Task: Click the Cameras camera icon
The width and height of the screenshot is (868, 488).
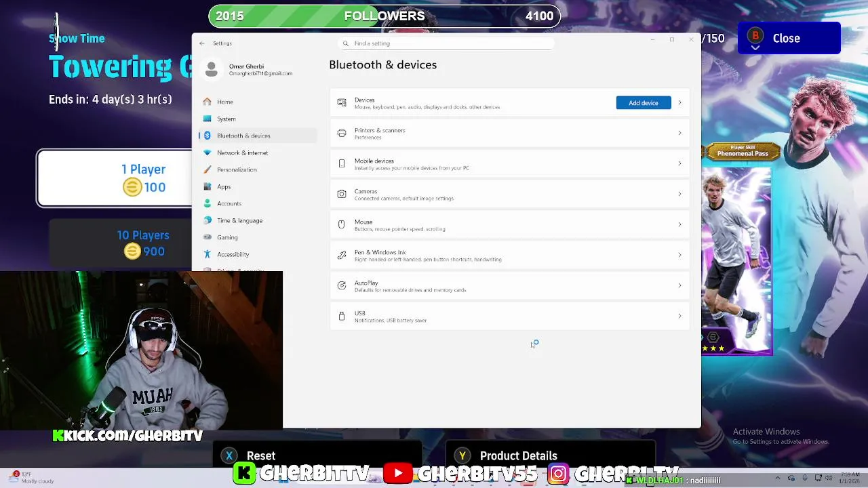Action: pyautogui.click(x=342, y=195)
